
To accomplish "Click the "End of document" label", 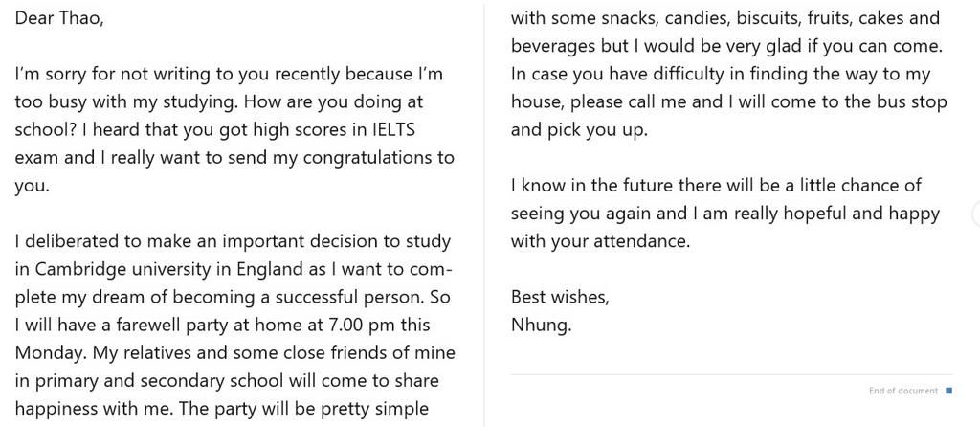I will pyautogui.click(x=903, y=391).
